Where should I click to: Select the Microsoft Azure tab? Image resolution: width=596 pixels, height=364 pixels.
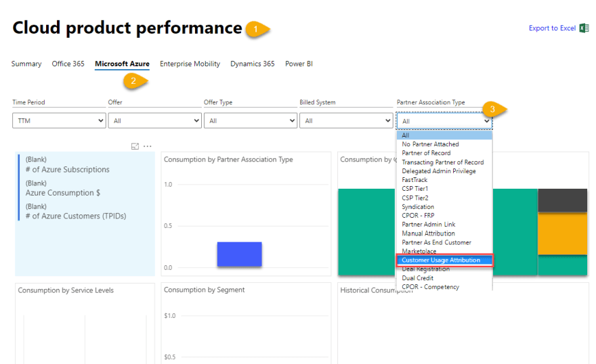point(122,64)
